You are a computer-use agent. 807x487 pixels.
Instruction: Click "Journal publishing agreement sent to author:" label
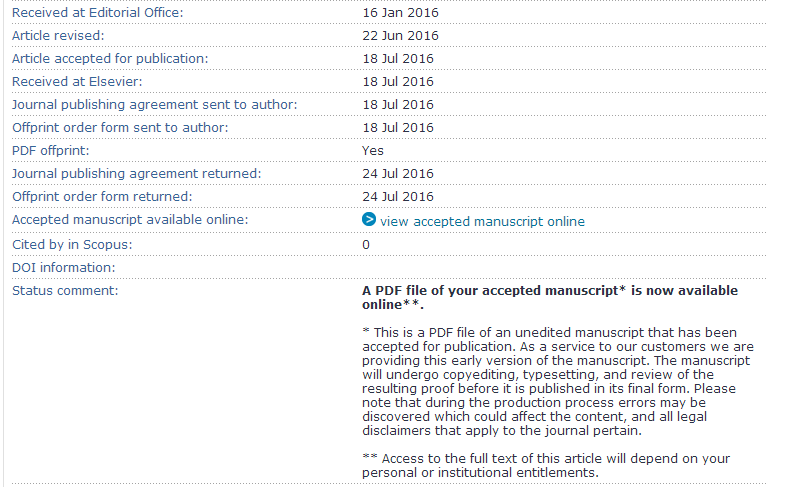154,105
